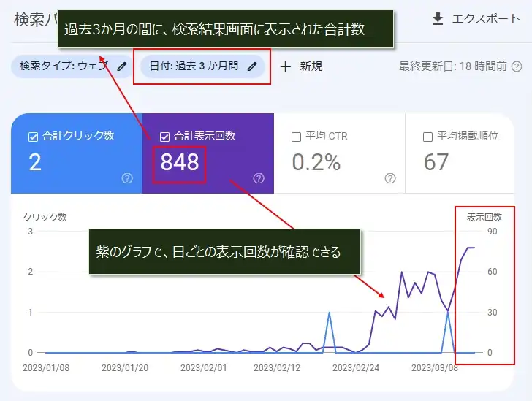Screen dimensions: 532x401
Task: Click the average position value 67
Action: 436,162
